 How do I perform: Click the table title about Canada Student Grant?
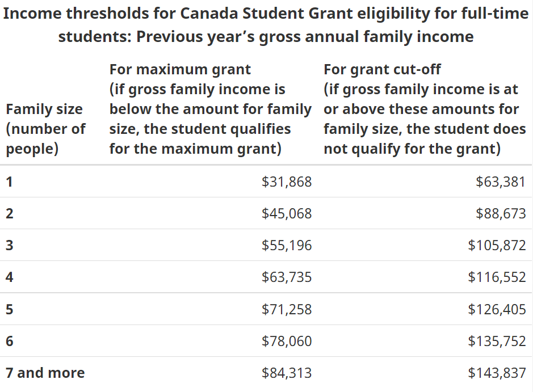click(x=266, y=26)
